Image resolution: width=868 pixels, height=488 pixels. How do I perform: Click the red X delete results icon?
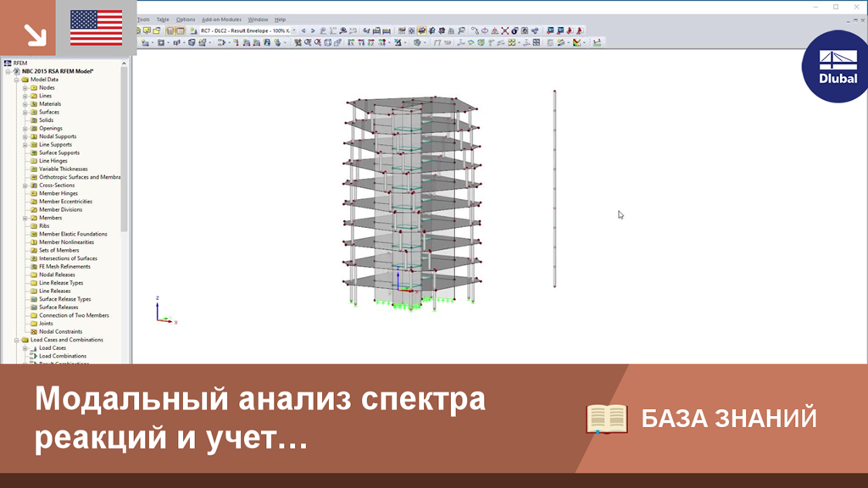505,30
